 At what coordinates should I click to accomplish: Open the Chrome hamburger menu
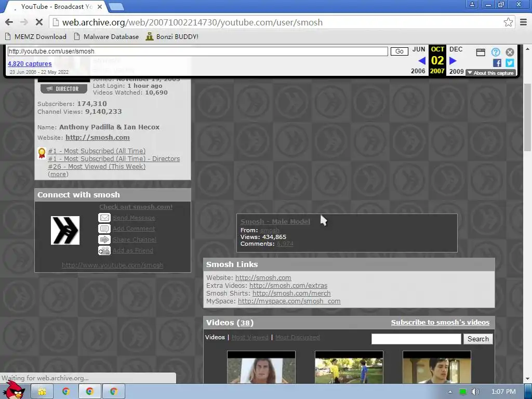coord(524,22)
